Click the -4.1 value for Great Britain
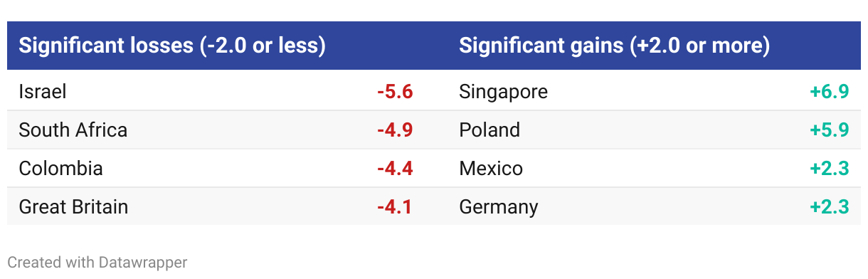 pos(395,207)
